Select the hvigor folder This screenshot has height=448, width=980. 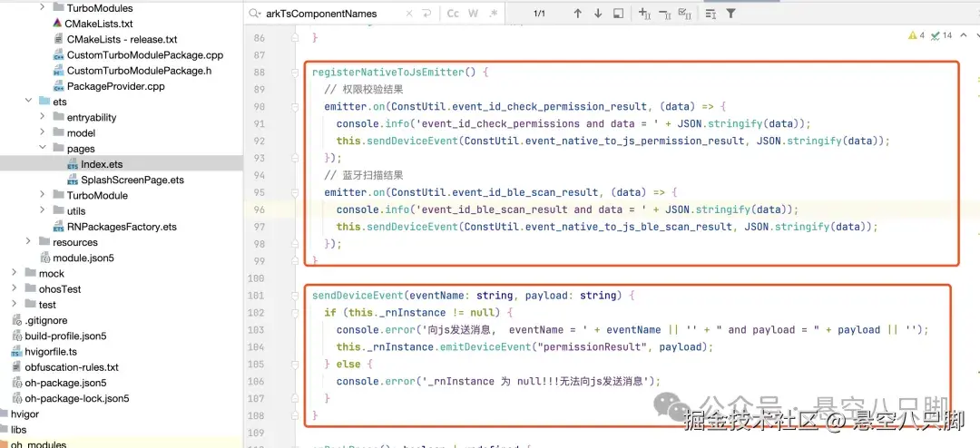coord(25,414)
